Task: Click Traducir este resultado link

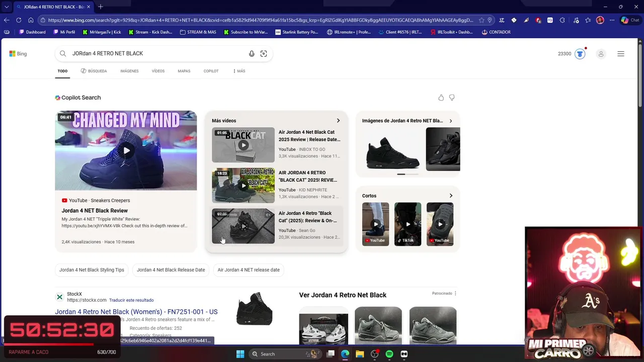Action: (x=131, y=300)
